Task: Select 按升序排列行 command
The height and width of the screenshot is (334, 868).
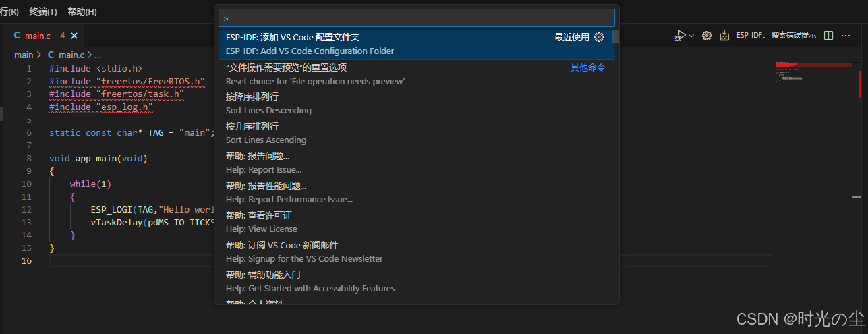Action: coord(417,134)
